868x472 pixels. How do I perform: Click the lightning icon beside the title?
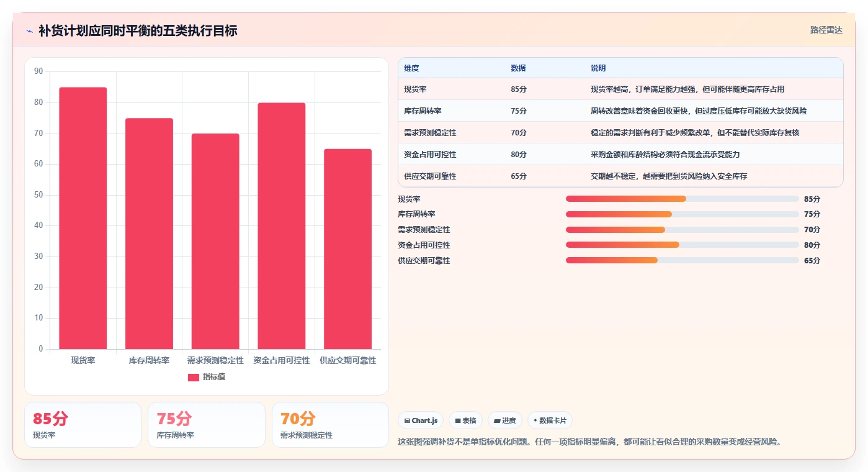tap(30, 31)
